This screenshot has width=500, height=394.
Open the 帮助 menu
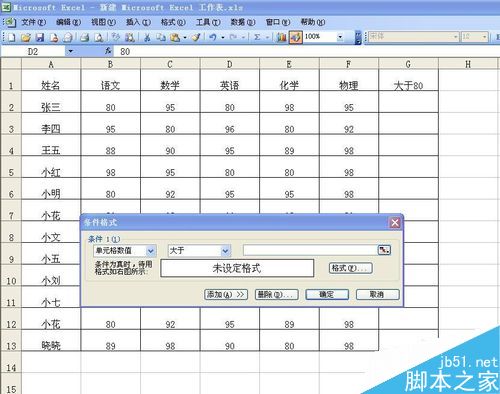coord(313,22)
